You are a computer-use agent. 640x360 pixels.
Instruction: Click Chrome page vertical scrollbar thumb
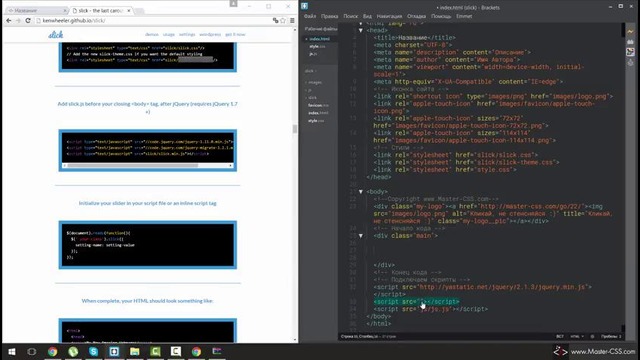[295, 129]
